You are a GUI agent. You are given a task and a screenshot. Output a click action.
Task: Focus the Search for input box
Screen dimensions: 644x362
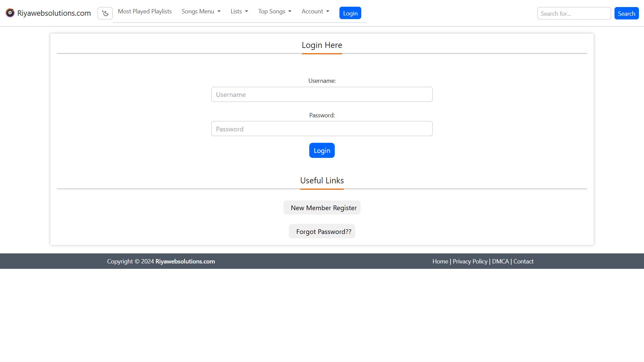coord(574,13)
